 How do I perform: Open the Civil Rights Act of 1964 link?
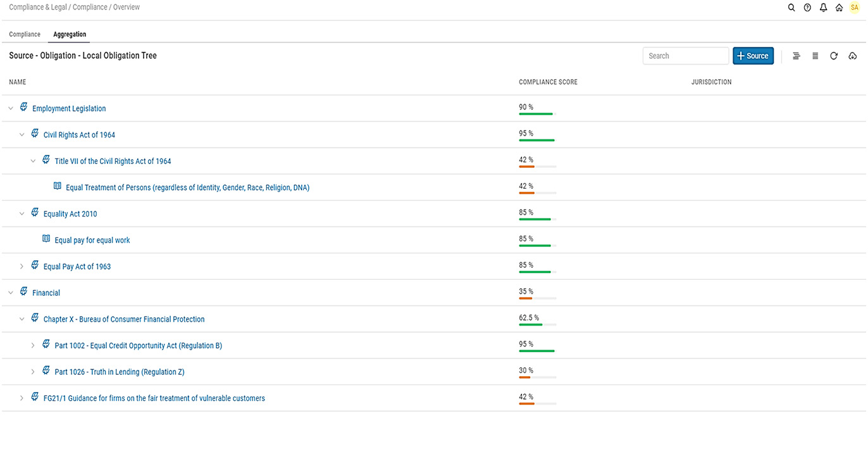(79, 135)
